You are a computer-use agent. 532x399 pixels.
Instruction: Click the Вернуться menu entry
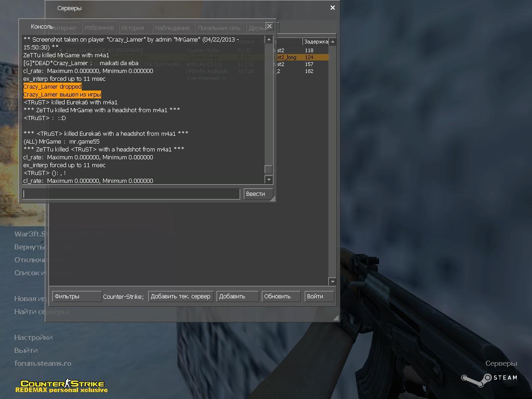click(30, 247)
